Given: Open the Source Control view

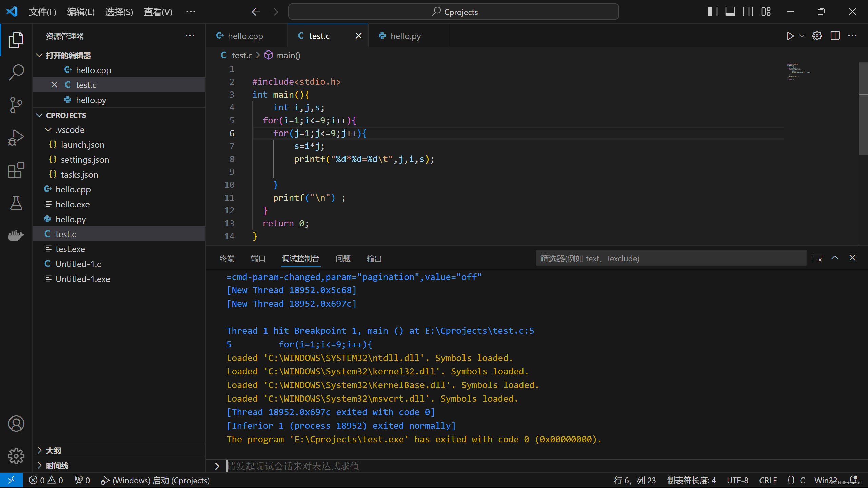Looking at the screenshot, I should click(x=16, y=105).
